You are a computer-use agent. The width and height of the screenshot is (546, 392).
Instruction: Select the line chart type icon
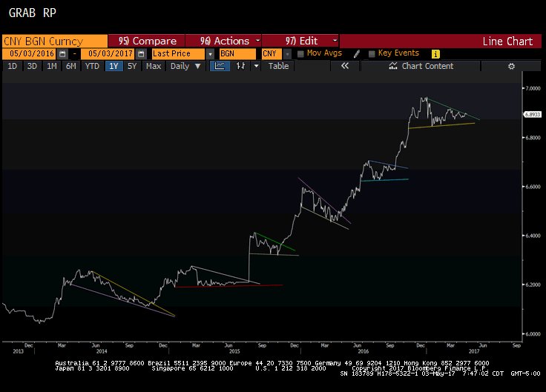tap(220, 66)
